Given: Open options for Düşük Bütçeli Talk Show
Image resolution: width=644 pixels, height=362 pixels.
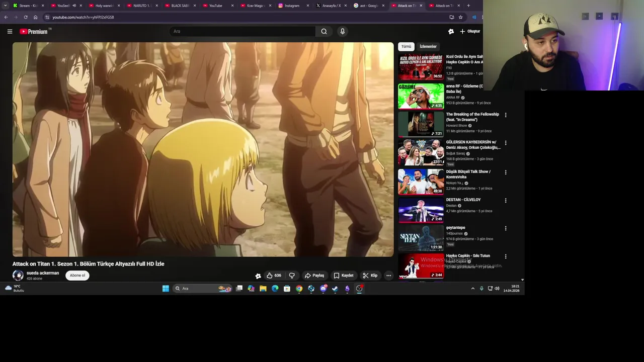Looking at the screenshot, I should pyautogui.click(x=506, y=172).
